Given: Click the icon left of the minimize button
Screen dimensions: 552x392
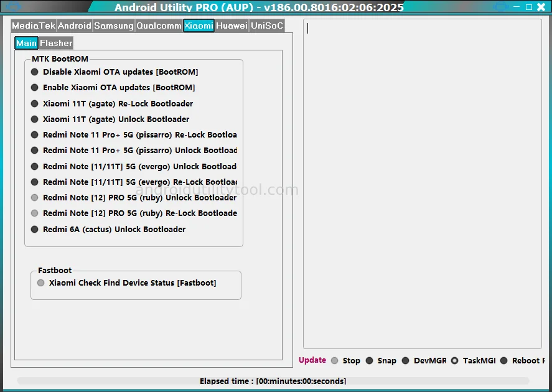Looking at the screenshot, I should click(500, 6).
